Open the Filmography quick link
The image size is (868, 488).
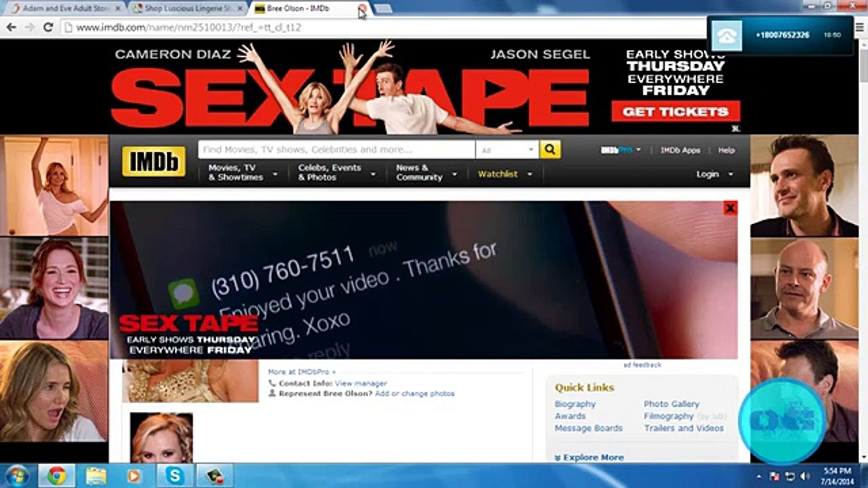(x=669, y=416)
